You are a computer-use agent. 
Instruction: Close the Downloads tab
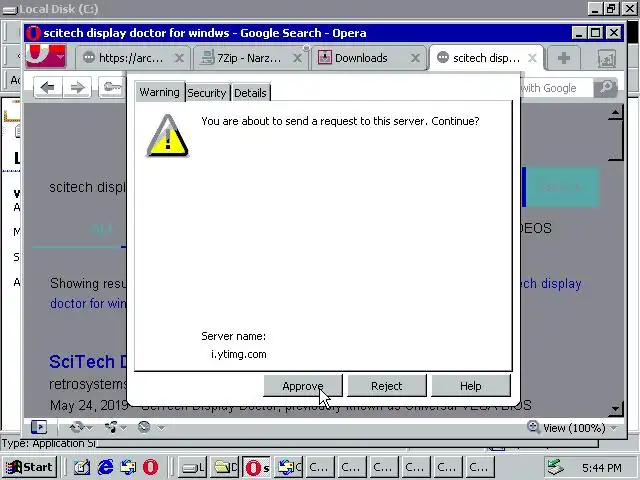pyautogui.click(x=415, y=58)
